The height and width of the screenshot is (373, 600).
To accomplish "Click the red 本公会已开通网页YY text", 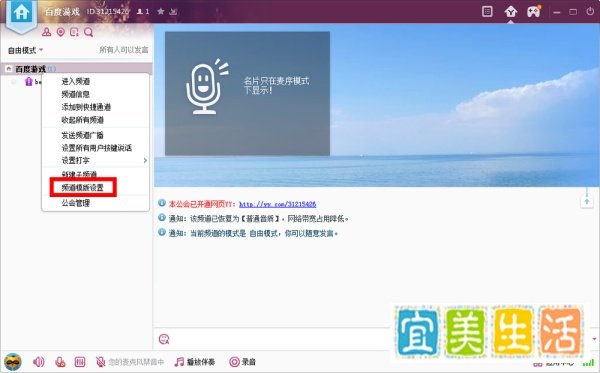I will coord(202,204).
